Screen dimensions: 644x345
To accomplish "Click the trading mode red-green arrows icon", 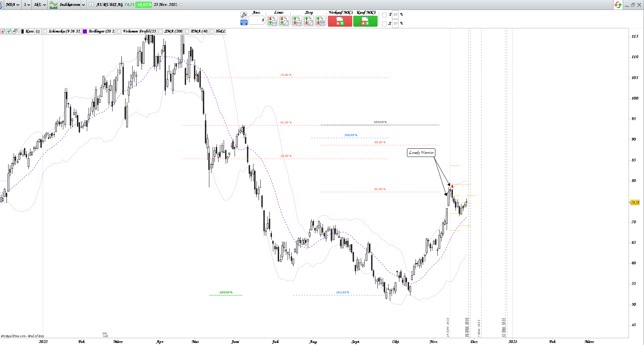I will [618, 5].
